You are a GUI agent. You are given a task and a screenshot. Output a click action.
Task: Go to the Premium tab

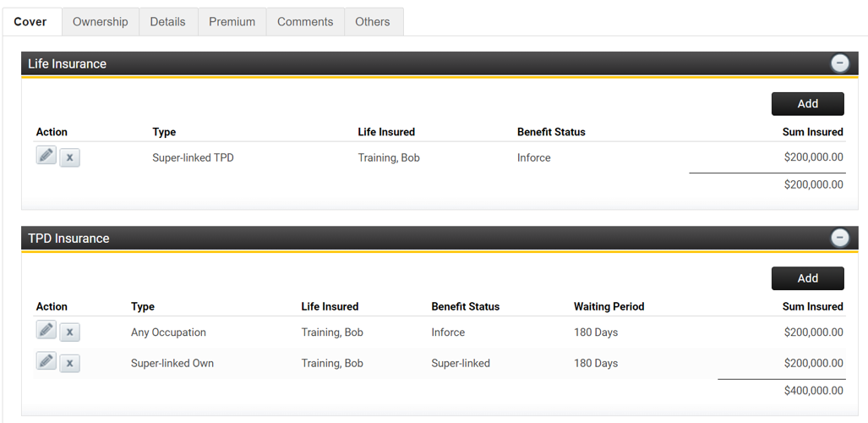pyautogui.click(x=232, y=22)
